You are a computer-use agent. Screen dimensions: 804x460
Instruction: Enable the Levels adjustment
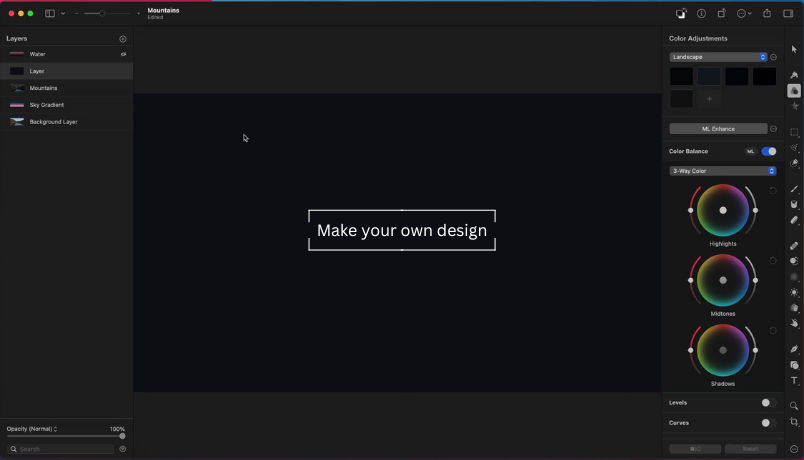[768, 403]
